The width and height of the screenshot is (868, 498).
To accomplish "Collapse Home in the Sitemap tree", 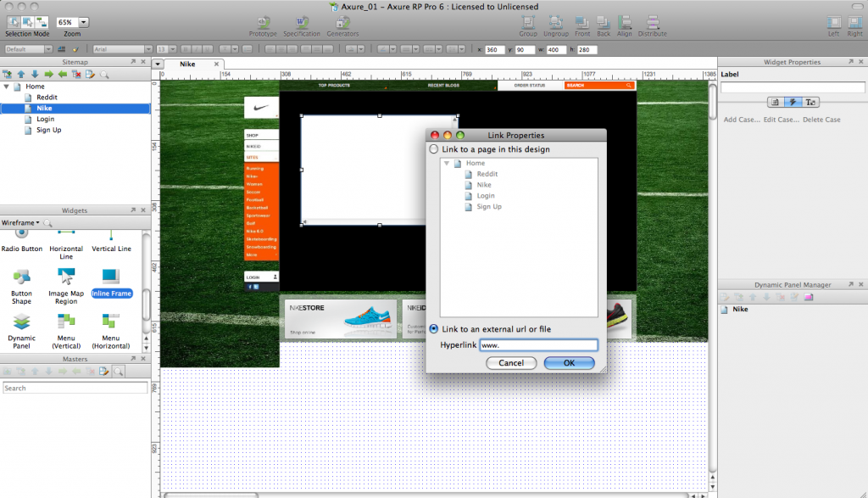I will click(7, 87).
